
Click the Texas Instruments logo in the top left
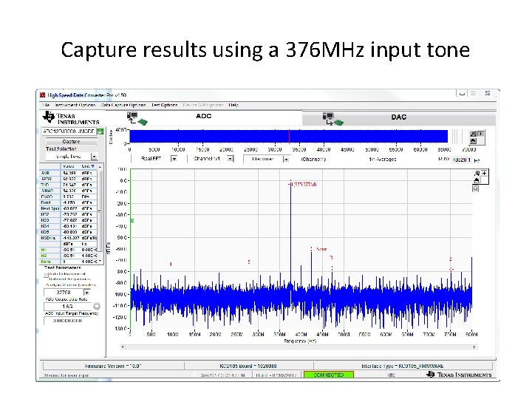coord(71,118)
